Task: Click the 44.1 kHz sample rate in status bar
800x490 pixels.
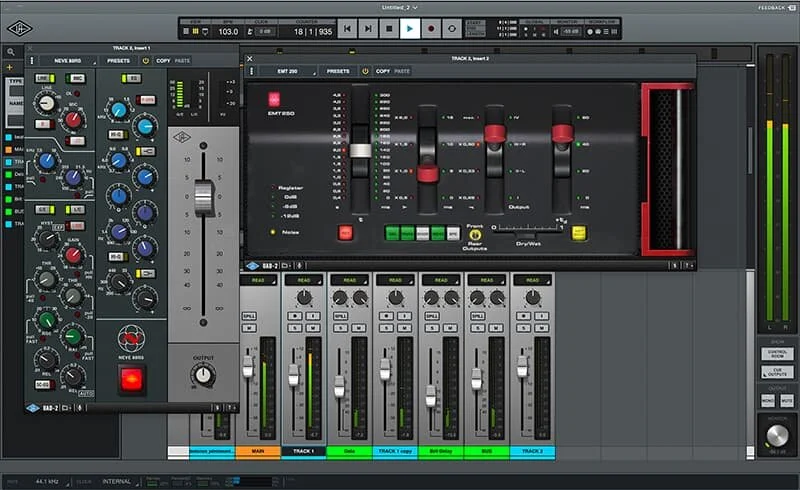Action: [x=46, y=481]
